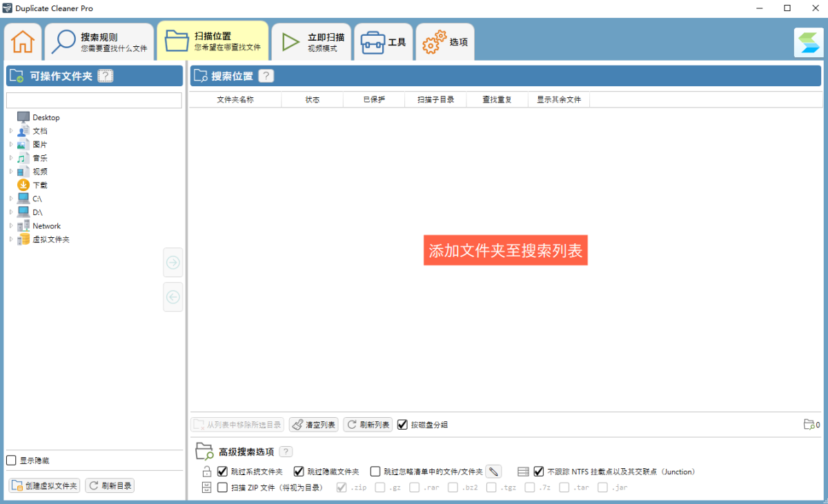Image resolution: width=828 pixels, height=504 pixels.
Task: Click the help icon beside 高级搜索选项
Action: pyautogui.click(x=286, y=452)
